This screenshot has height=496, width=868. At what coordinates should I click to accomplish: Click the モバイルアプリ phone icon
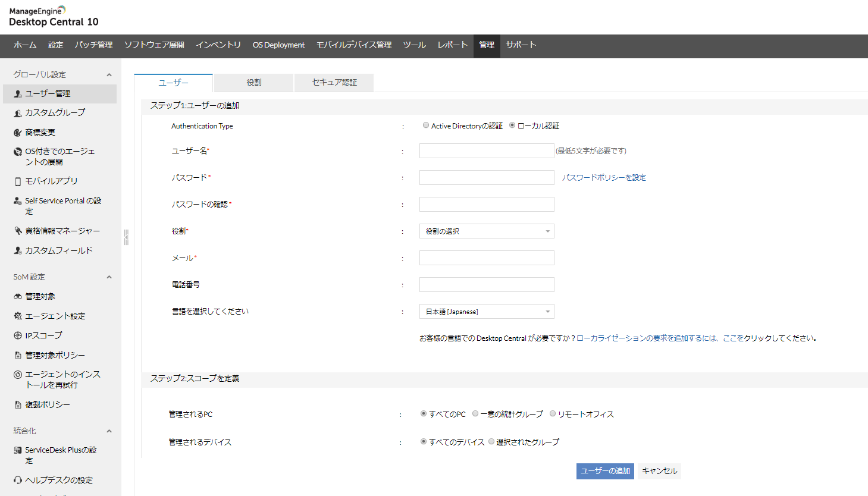pyautogui.click(x=18, y=181)
